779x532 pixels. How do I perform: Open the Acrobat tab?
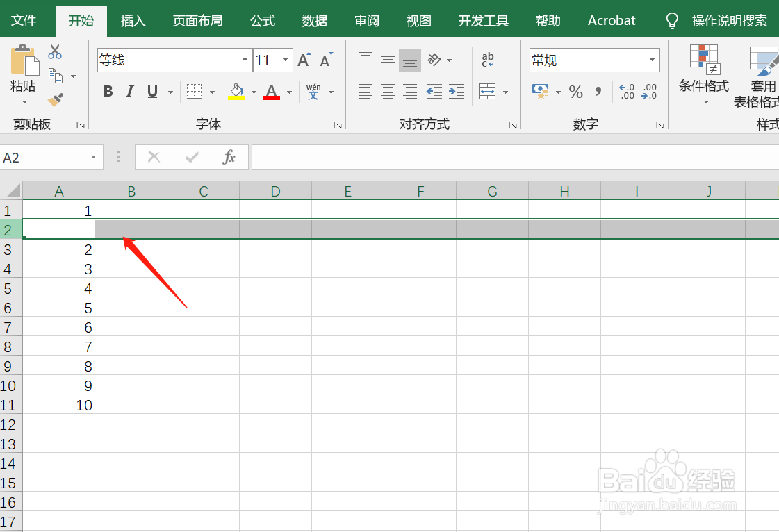pos(612,21)
